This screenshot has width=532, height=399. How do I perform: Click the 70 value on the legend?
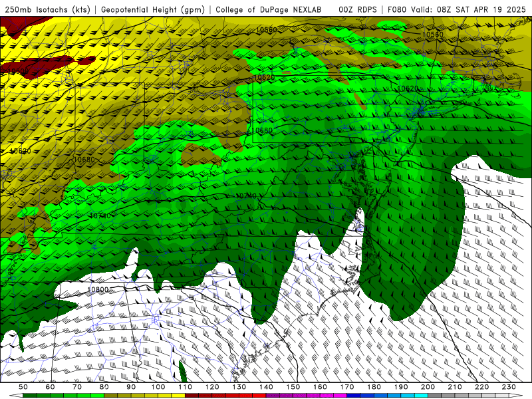[x=77, y=387]
